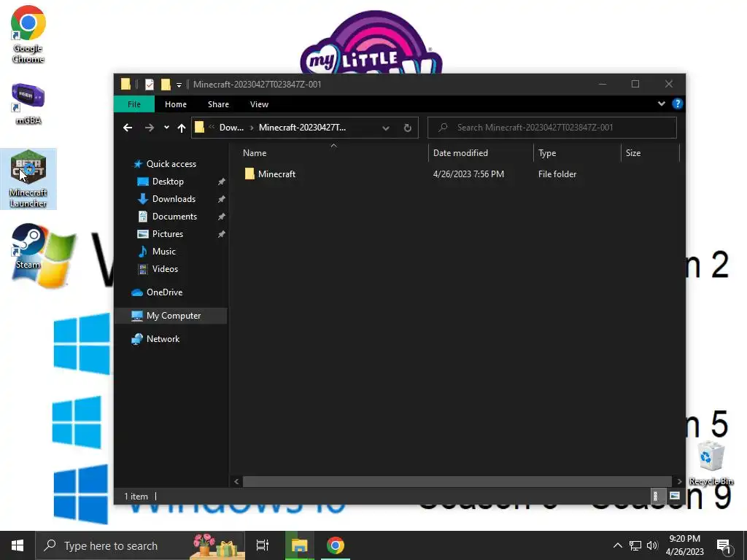Click pin icon beside Documents
The image size is (747, 560).
(222, 217)
